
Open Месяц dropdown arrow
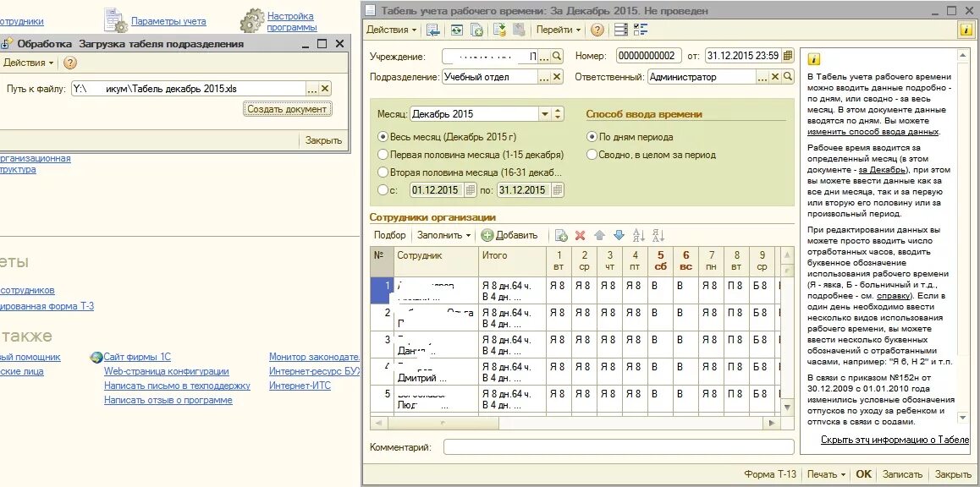544,114
